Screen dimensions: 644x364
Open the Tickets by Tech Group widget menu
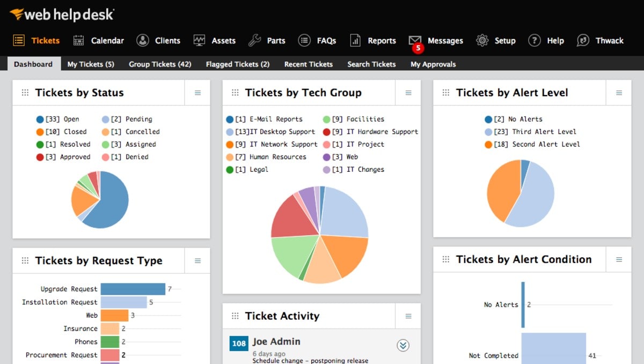[x=408, y=92]
